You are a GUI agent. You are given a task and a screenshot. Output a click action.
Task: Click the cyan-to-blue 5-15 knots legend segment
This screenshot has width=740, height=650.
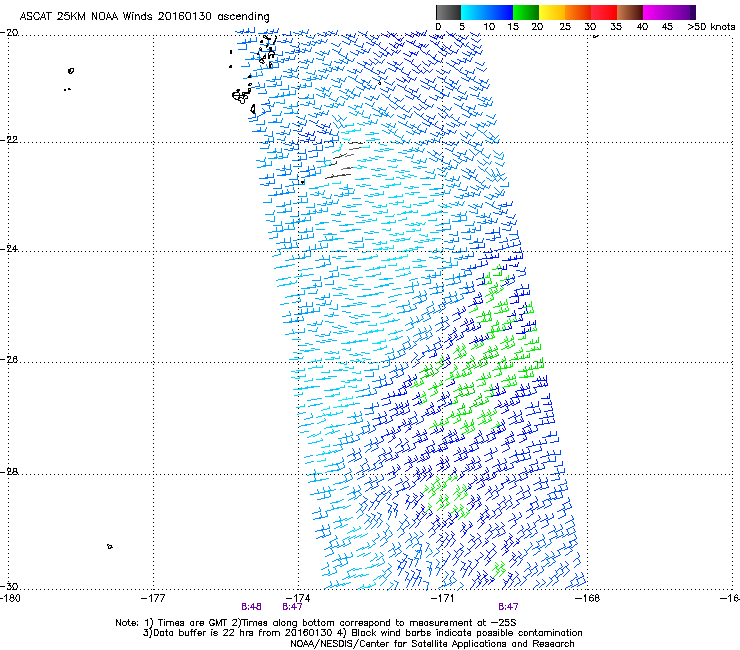[x=487, y=12]
